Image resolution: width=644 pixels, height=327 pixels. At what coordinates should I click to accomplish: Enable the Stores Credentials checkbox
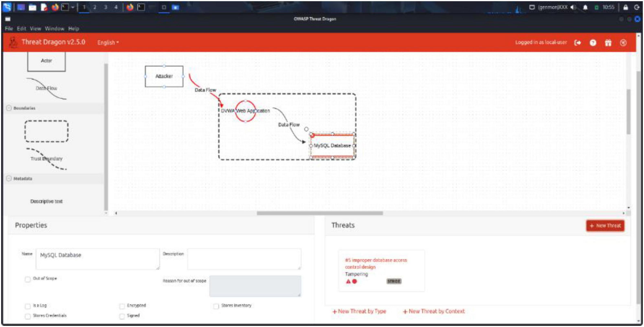(x=28, y=316)
